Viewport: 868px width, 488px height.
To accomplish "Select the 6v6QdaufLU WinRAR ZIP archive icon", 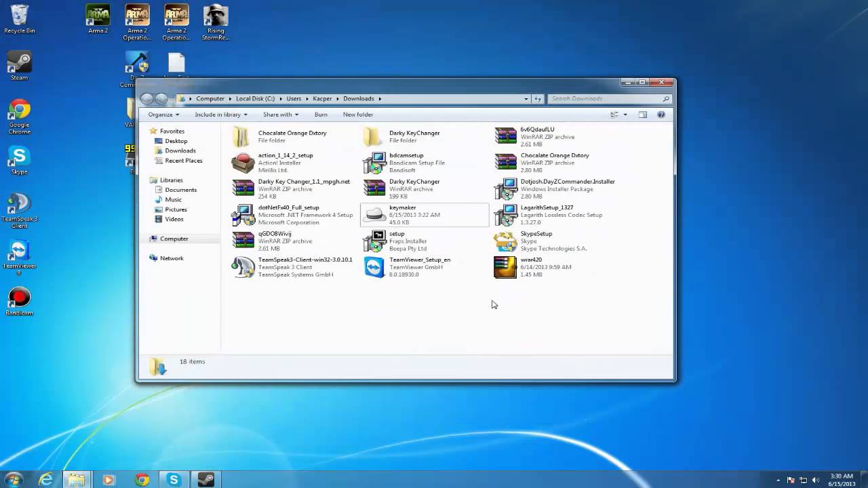I will point(505,136).
